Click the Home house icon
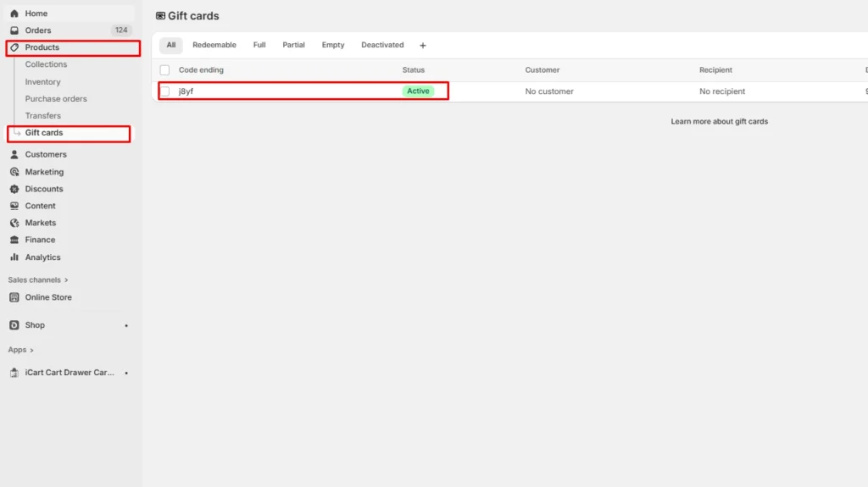 (x=14, y=14)
